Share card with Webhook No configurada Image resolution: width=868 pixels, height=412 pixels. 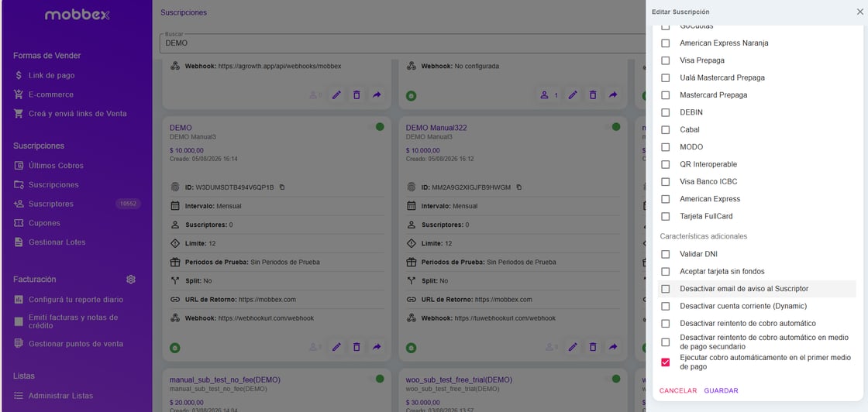[x=613, y=95]
